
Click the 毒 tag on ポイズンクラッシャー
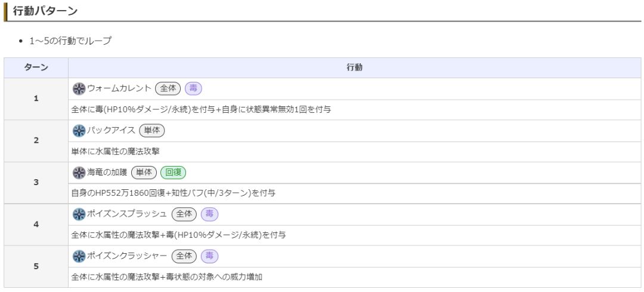click(x=209, y=256)
